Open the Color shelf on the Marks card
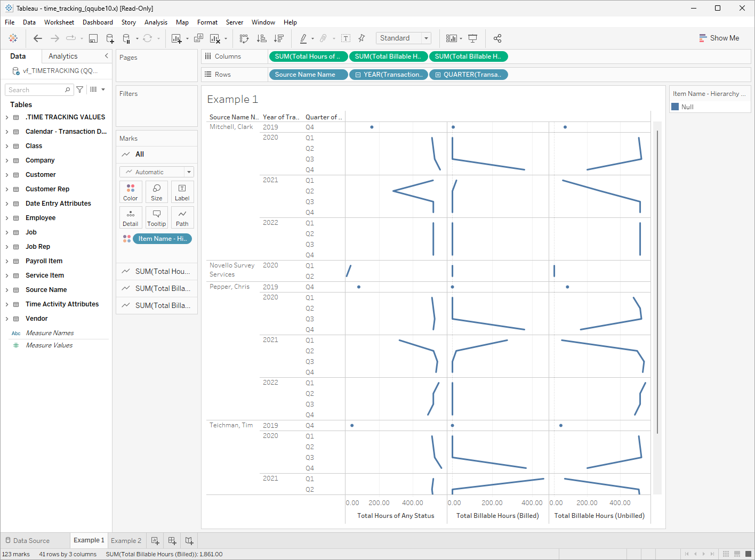Viewport: 755px width, 560px height. pyautogui.click(x=131, y=192)
